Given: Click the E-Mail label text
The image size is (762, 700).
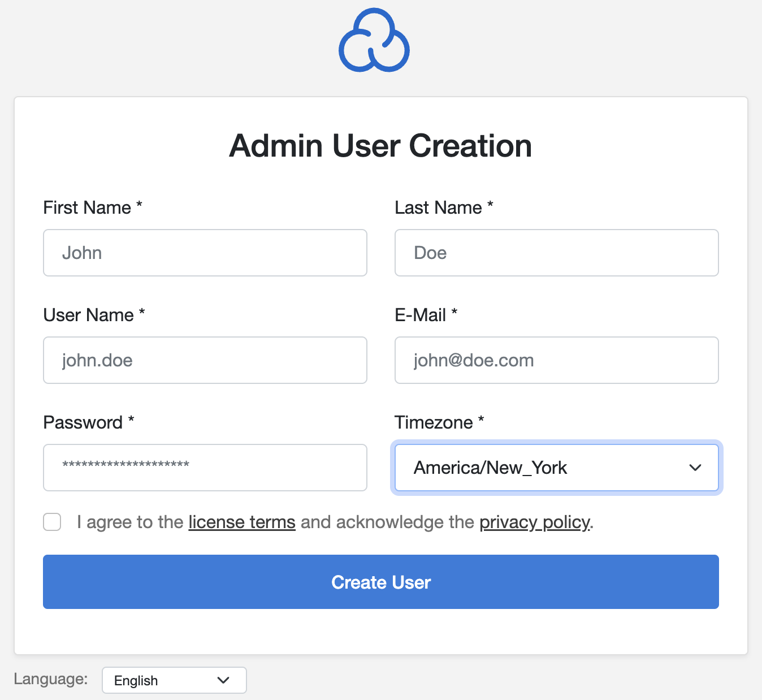Looking at the screenshot, I should pos(420,315).
